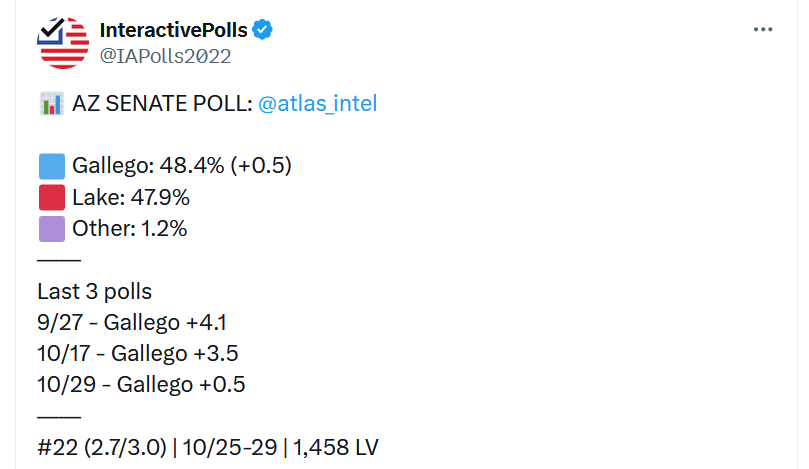This screenshot has height=469, width=809.
Task: Click the 10/29 Gallego +0.5 entry
Action: 141,385
